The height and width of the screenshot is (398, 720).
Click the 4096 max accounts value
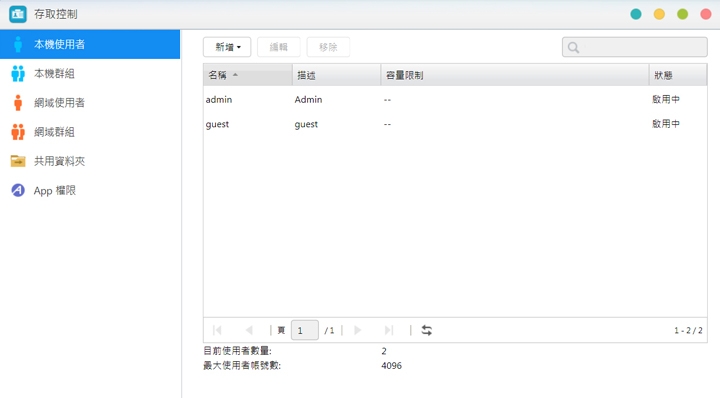(391, 366)
